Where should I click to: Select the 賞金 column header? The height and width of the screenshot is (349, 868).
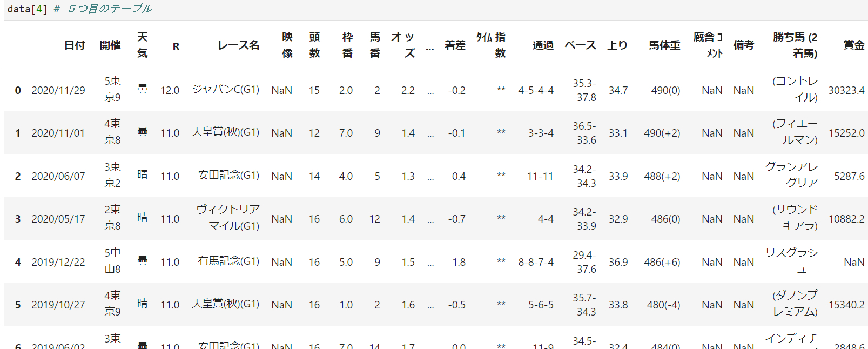(854, 45)
